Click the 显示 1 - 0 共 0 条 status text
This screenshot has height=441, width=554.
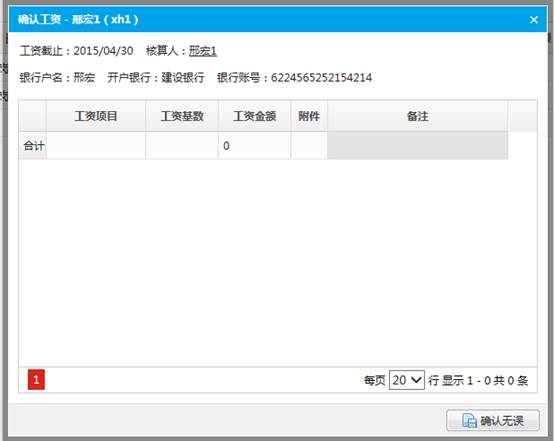tap(485, 381)
